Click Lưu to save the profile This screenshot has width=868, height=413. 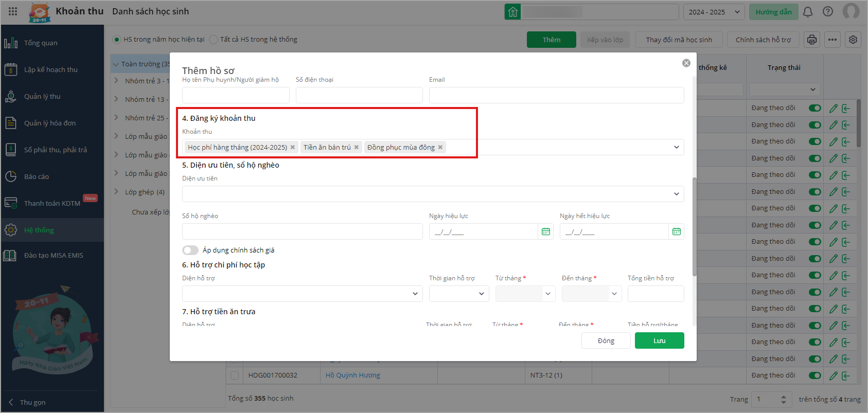[660, 340]
